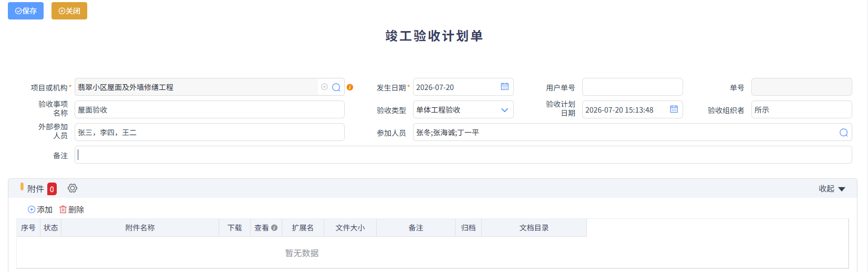Click the 下载 column header

click(235, 228)
